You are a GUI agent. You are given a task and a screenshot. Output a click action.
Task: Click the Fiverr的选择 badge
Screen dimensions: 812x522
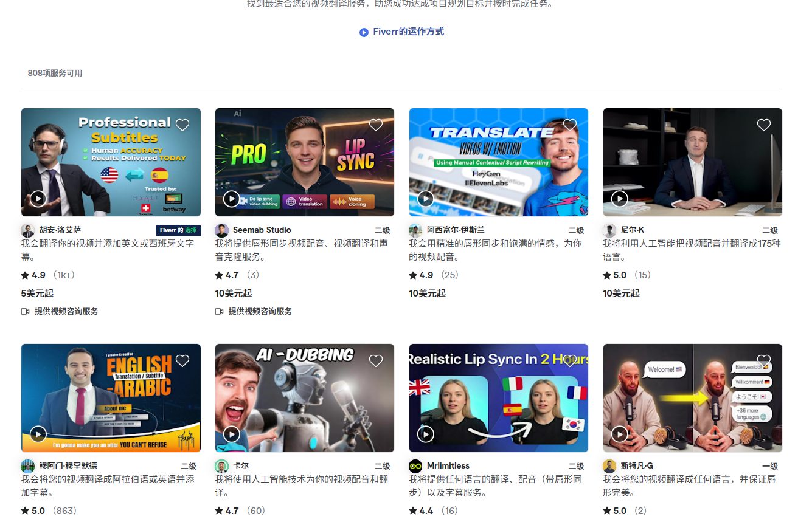[178, 230]
